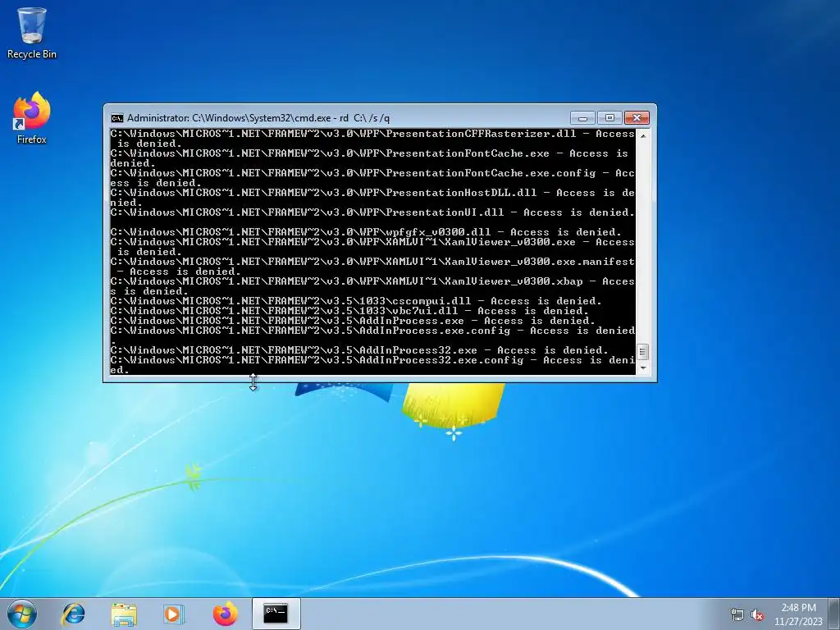Click the Show desktop strip
The image size is (840, 630).
tap(834, 614)
